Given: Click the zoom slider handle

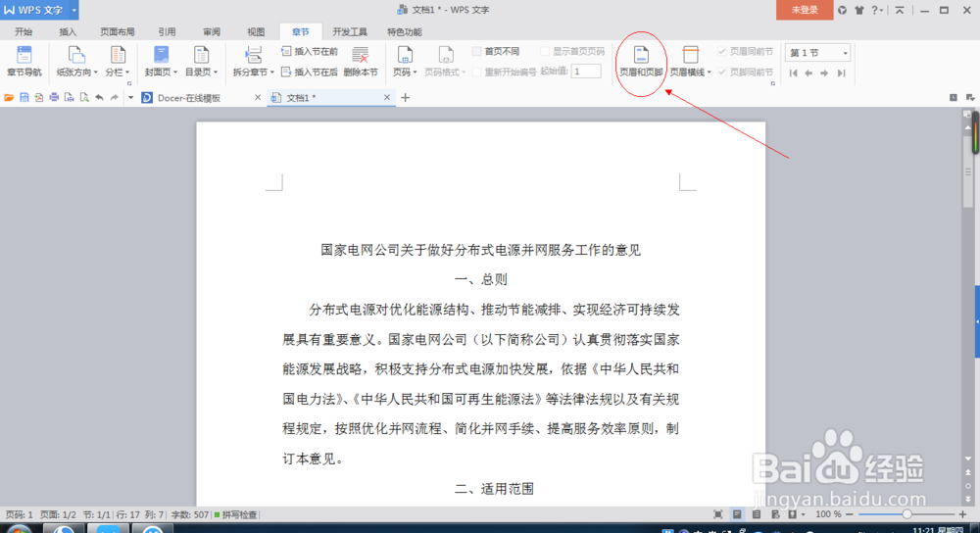Looking at the screenshot, I should coord(906,514).
